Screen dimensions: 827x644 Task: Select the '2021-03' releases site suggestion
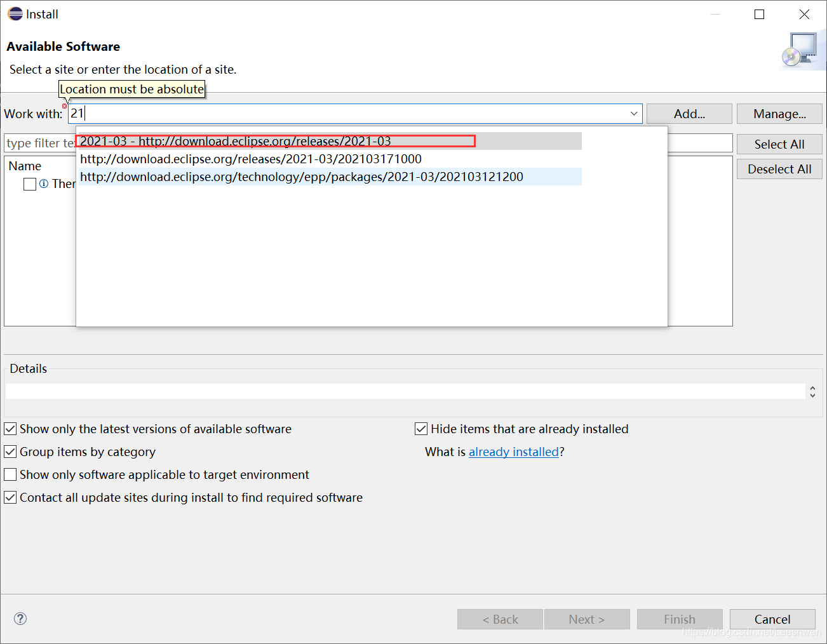(236, 141)
